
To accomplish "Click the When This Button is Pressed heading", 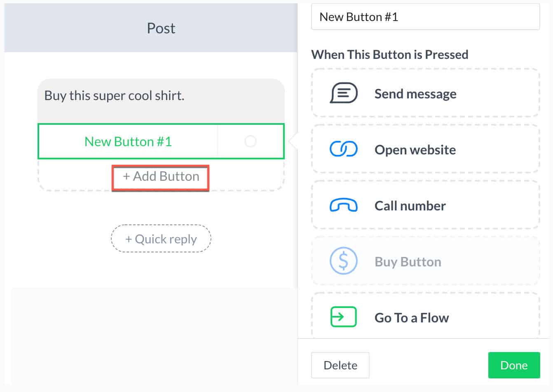I will coord(389,54).
